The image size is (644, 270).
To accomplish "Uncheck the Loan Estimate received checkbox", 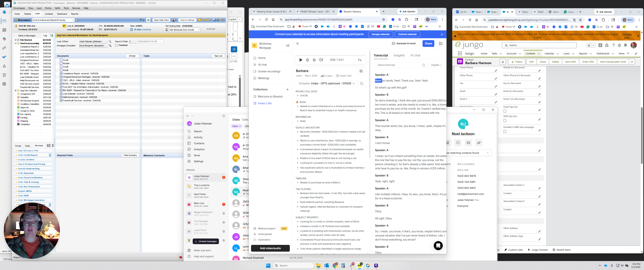I will point(61,94).
